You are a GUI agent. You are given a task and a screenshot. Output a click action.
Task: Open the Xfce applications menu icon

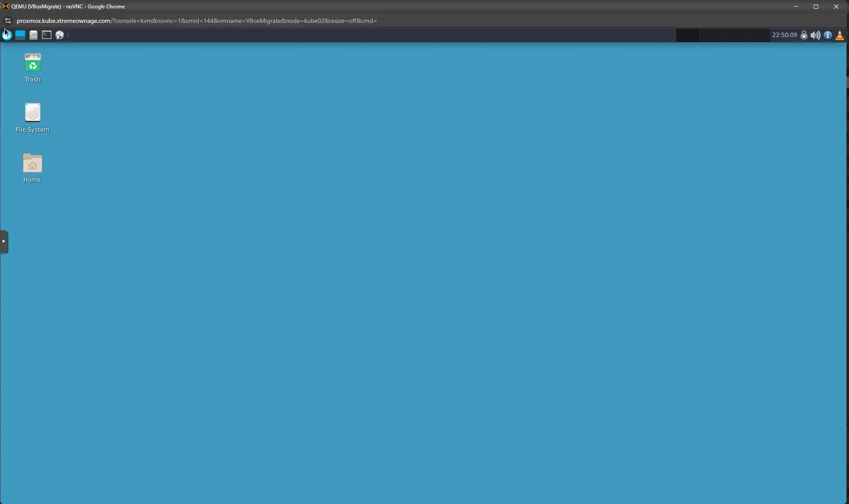click(7, 35)
